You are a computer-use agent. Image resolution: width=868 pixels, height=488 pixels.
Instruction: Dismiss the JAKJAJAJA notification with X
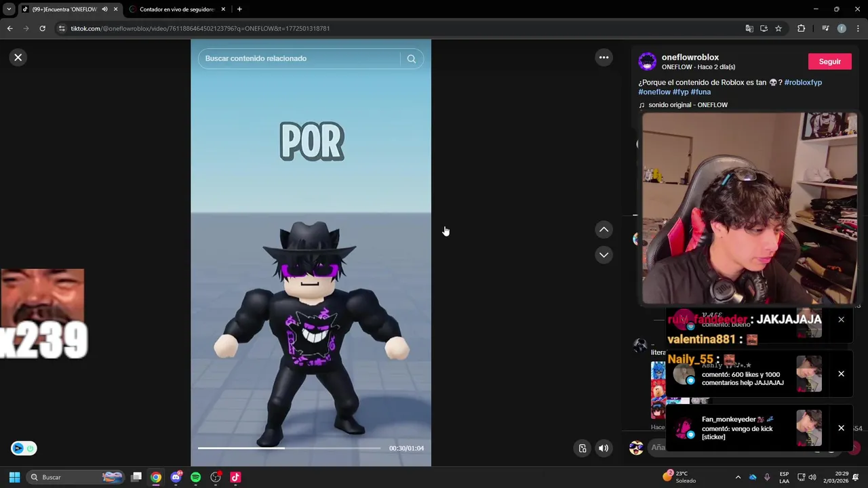(841, 319)
